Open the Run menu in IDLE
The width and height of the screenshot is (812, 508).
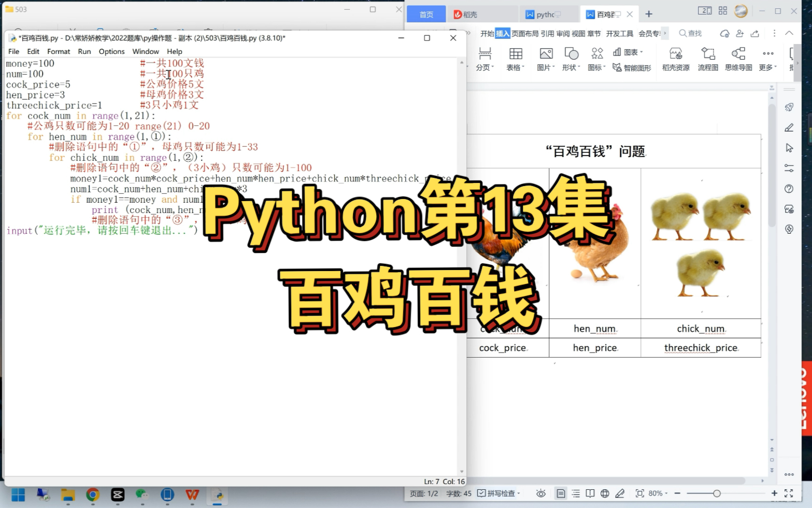tap(84, 51)
